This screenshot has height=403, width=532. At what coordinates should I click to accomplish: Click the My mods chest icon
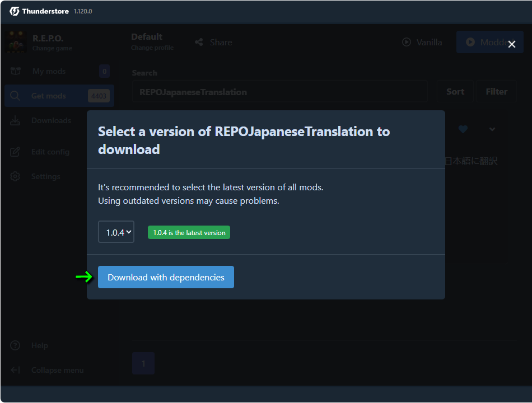16,71
